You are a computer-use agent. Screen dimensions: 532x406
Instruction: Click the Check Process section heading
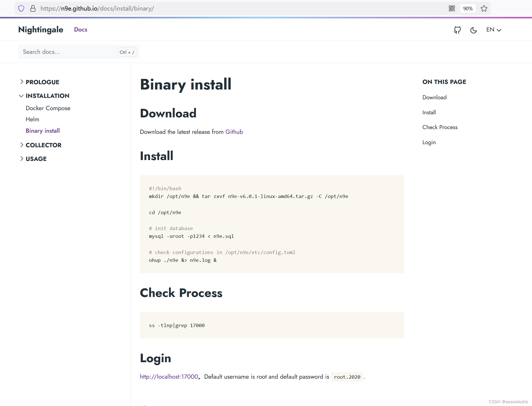[x=181, y=293]
